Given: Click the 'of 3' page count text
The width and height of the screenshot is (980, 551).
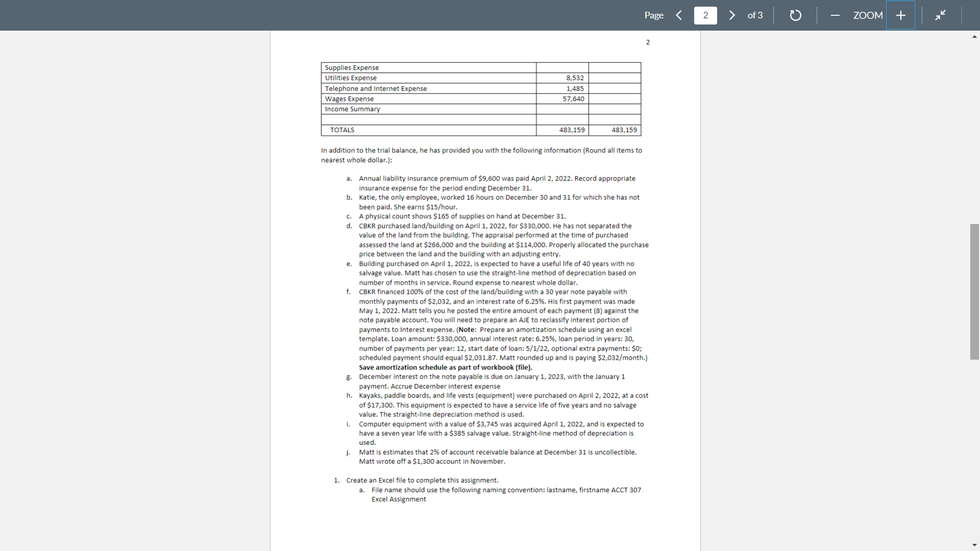Looking at the screenshot, I should pos(755,15).
